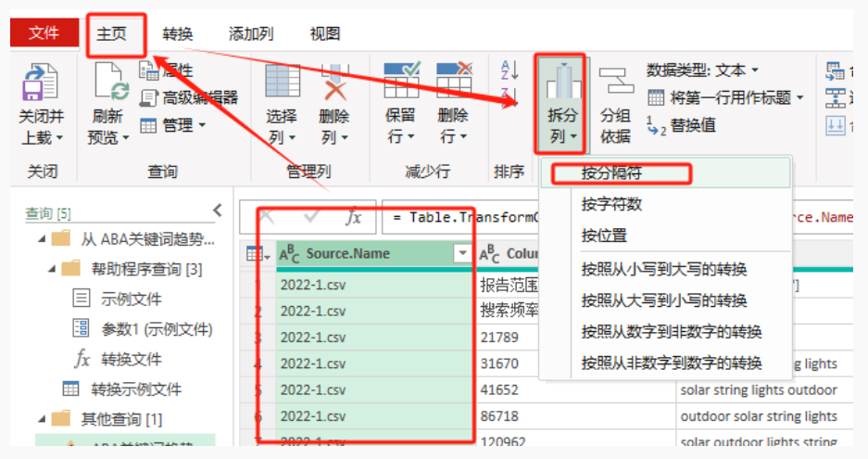Expand the 选择列 dropdown arrow
868x459 pixels.
coord(292,137)
